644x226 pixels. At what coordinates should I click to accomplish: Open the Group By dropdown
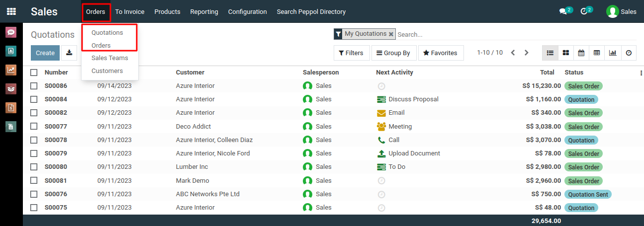point(393,53)
